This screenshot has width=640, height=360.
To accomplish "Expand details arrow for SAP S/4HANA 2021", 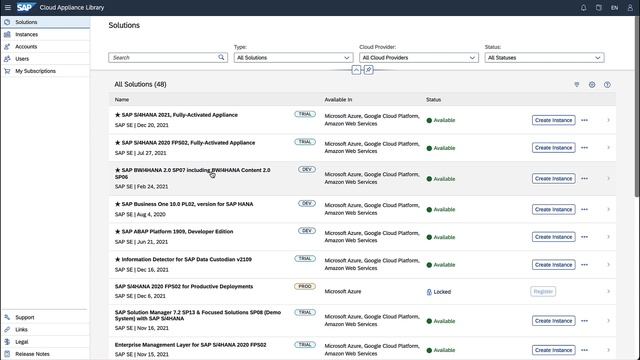I will coord(608,120).
